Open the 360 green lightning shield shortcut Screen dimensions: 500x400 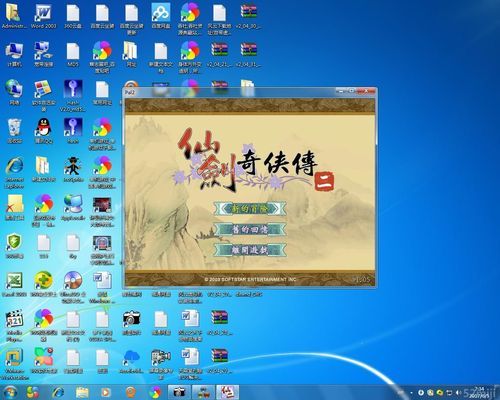(14, 246)
